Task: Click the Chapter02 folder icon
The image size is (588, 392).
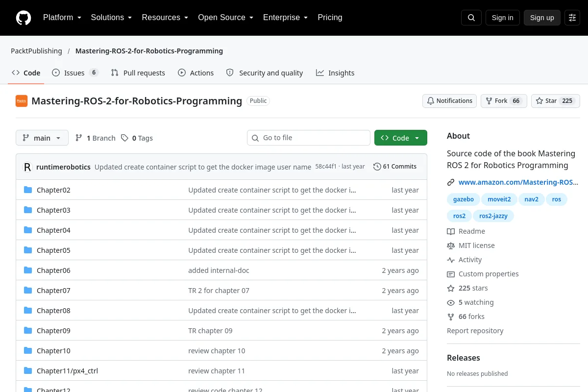Action: point(28,190)
